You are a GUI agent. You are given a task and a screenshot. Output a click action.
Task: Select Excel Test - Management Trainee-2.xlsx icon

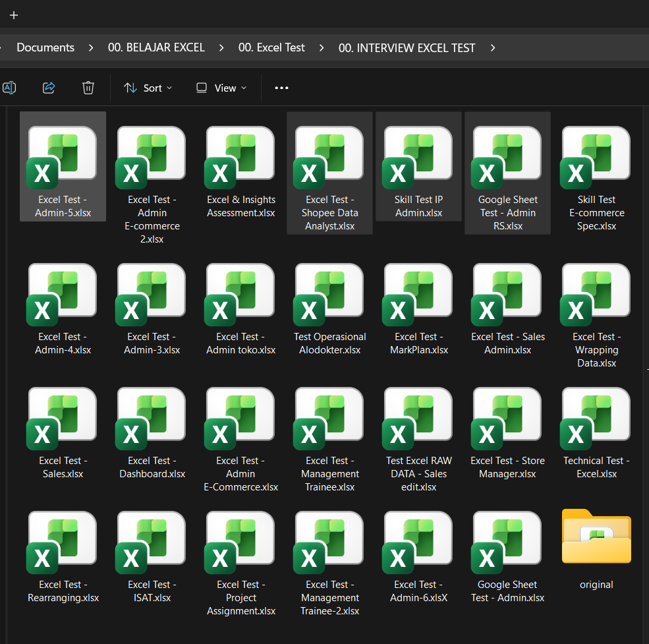[329, 542]
